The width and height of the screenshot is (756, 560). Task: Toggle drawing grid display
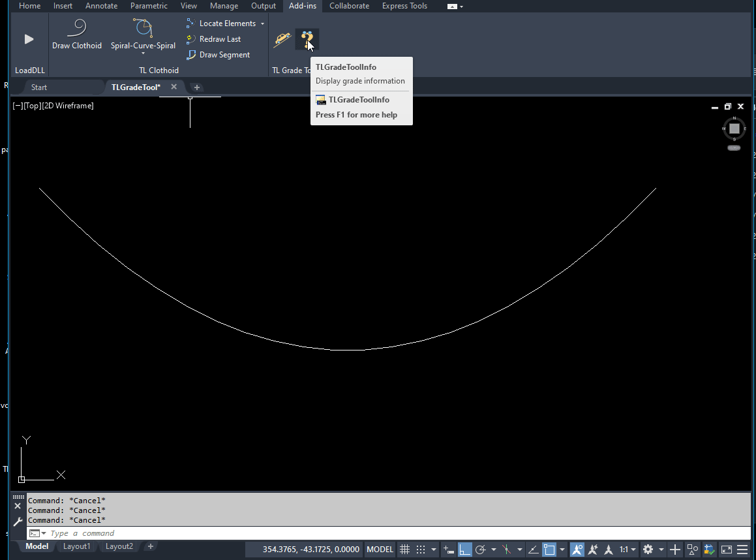coord(404,550)
